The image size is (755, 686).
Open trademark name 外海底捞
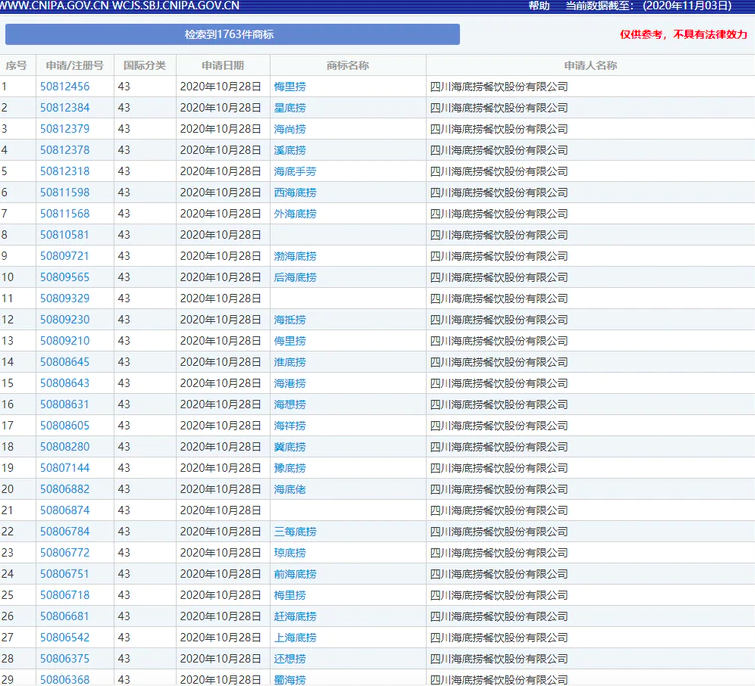[x=295, y=214]
